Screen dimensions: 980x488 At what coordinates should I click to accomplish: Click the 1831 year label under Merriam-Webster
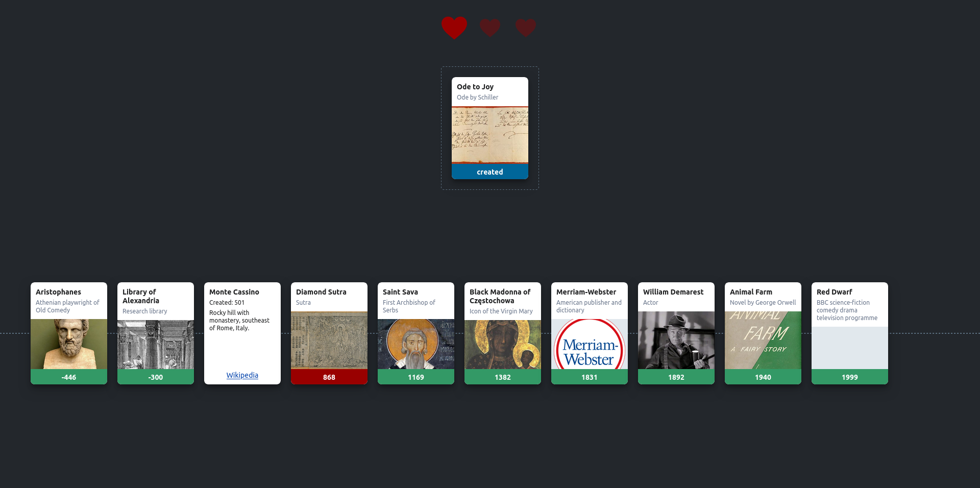pos(590,377)
